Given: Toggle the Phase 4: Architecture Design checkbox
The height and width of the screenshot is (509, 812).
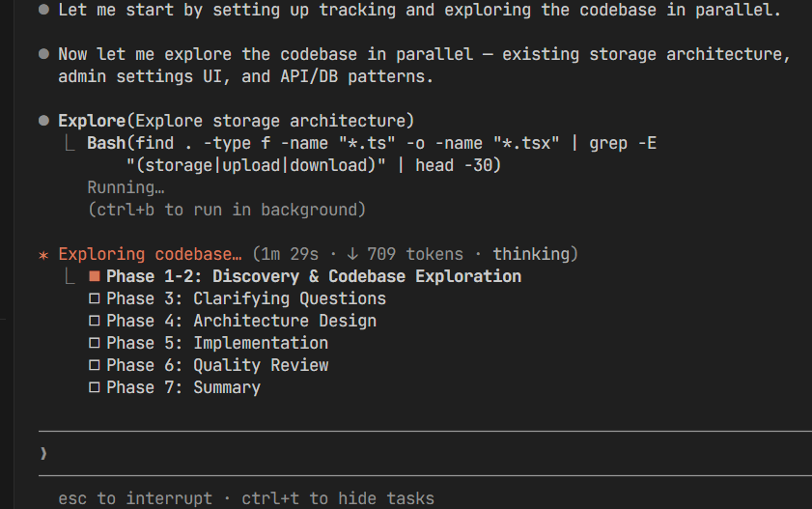Looking at the screenshot, I should 95,321.
